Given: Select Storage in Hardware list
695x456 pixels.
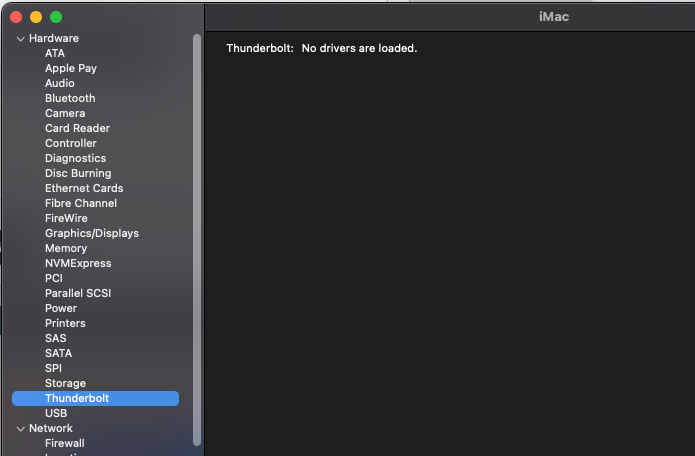Looking at the screenshot, I should [x=66, y=383].
